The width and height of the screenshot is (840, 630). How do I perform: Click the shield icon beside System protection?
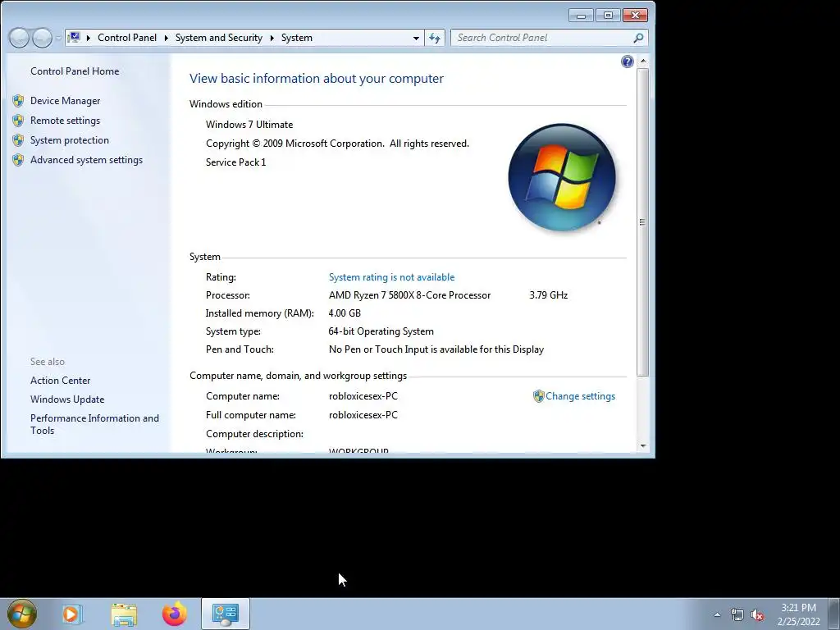click(x=18, y=140)
